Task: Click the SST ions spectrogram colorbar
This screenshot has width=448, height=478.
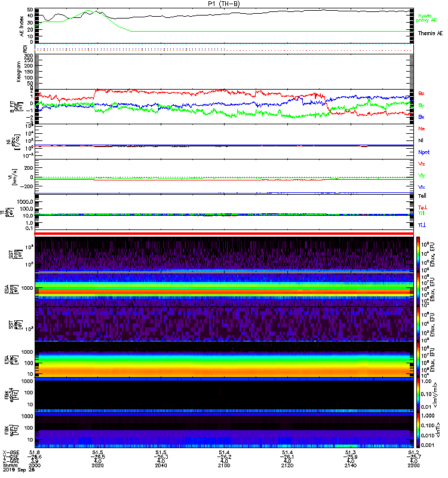Action: pos(418,255)
